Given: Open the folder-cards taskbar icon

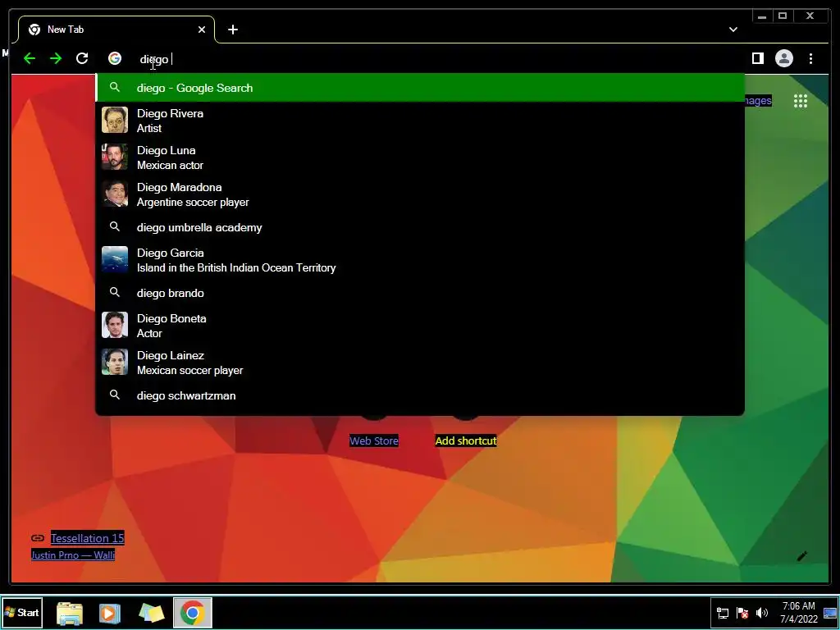Looking at the screenshot, I should click(x=152, y=613).
